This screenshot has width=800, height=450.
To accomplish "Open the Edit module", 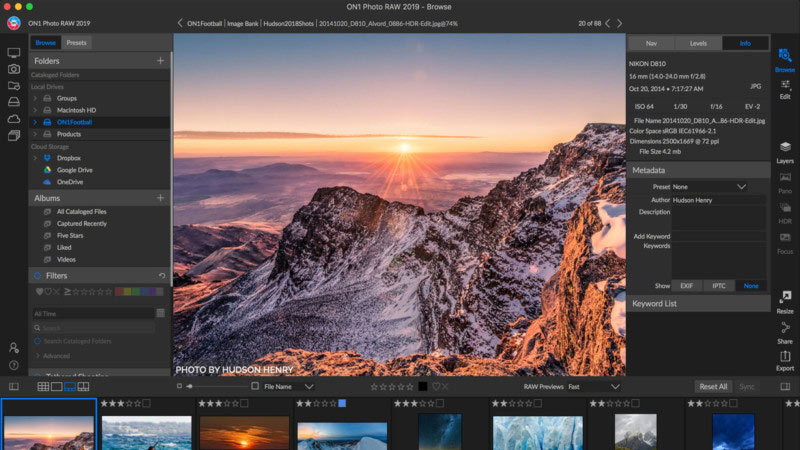I will click(785, 88).
